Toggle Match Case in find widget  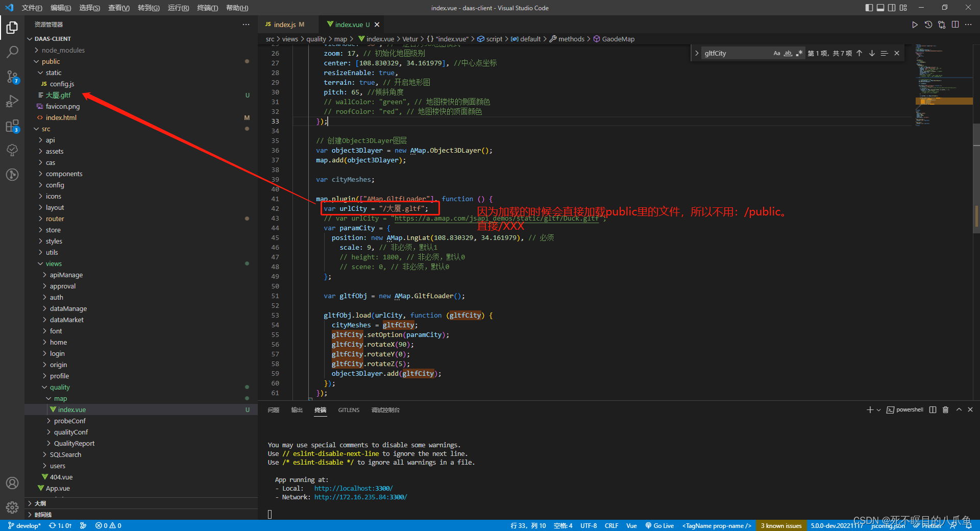click(777, 53)
